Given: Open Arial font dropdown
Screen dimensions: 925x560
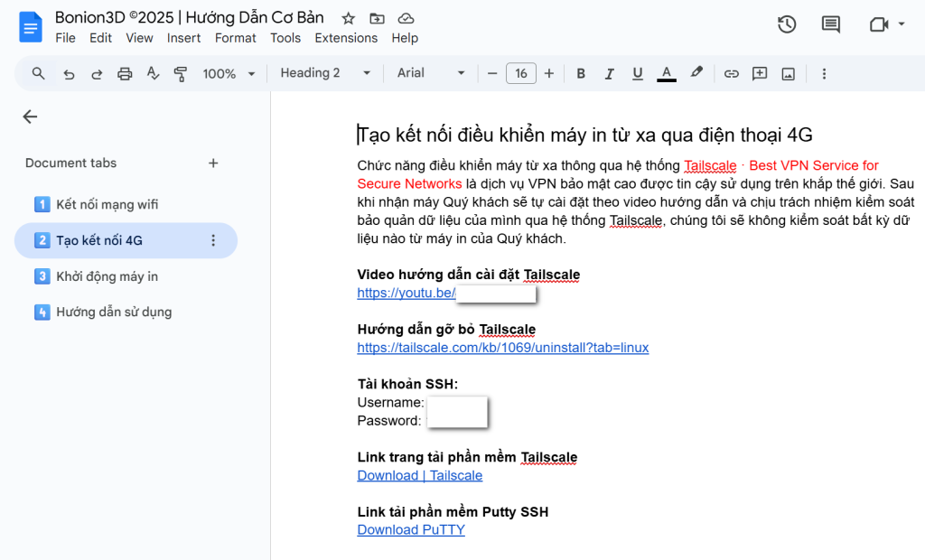Looking at the screenshot, I should [x=431, y=73].
